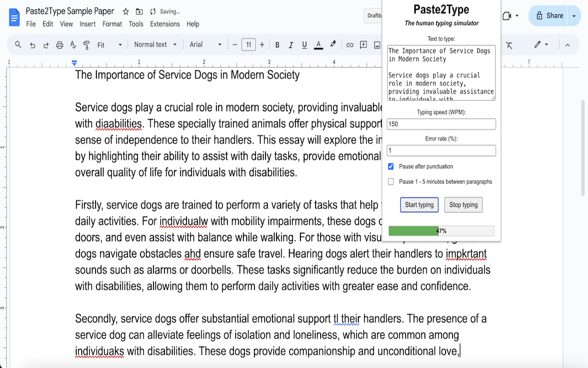Select the Print icon in the toolbar
Viewport: 588px width, 368px height.
click(59, 45)
